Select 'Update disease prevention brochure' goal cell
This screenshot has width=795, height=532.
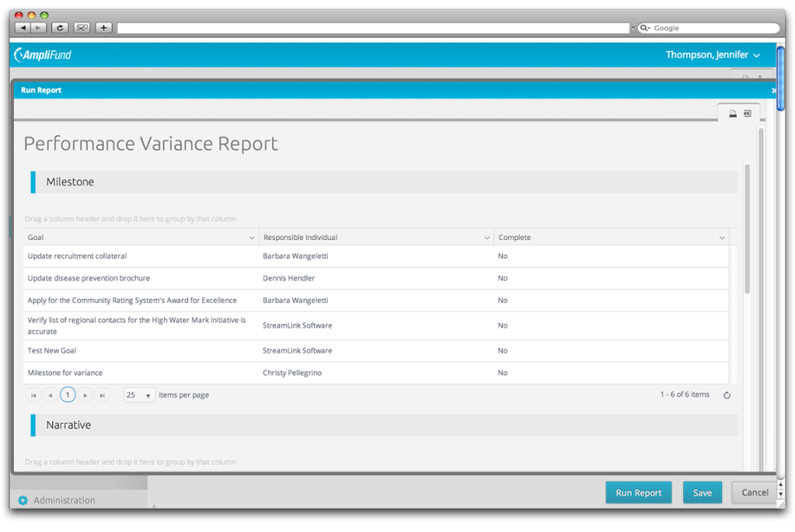[141, 278]
